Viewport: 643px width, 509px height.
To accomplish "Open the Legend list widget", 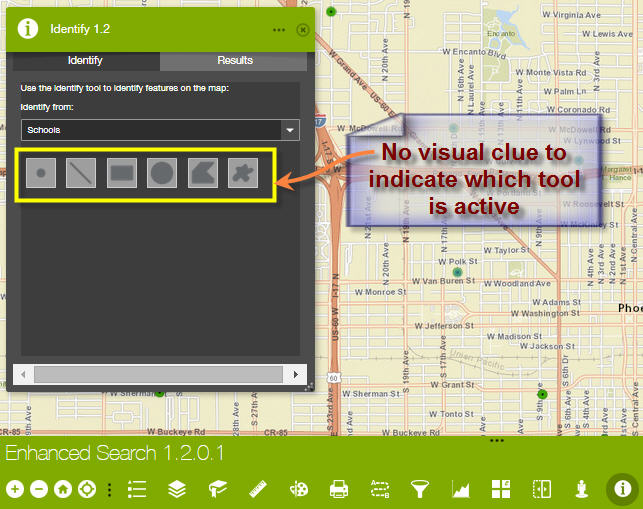I will tap(137, 489).
